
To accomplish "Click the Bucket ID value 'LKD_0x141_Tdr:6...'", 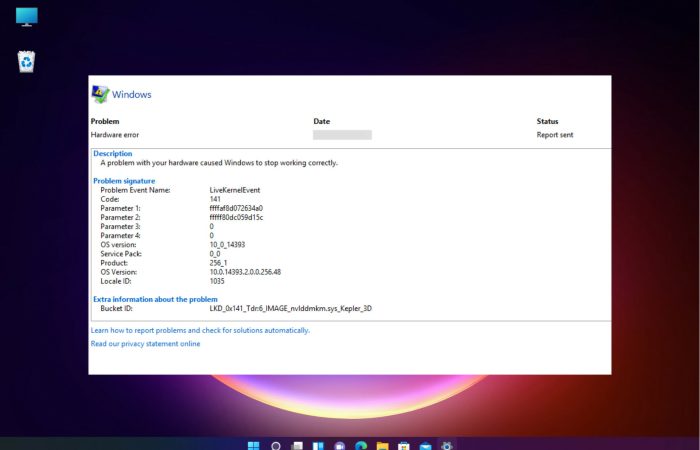I will pyautogui.click(x=291, y=308).
